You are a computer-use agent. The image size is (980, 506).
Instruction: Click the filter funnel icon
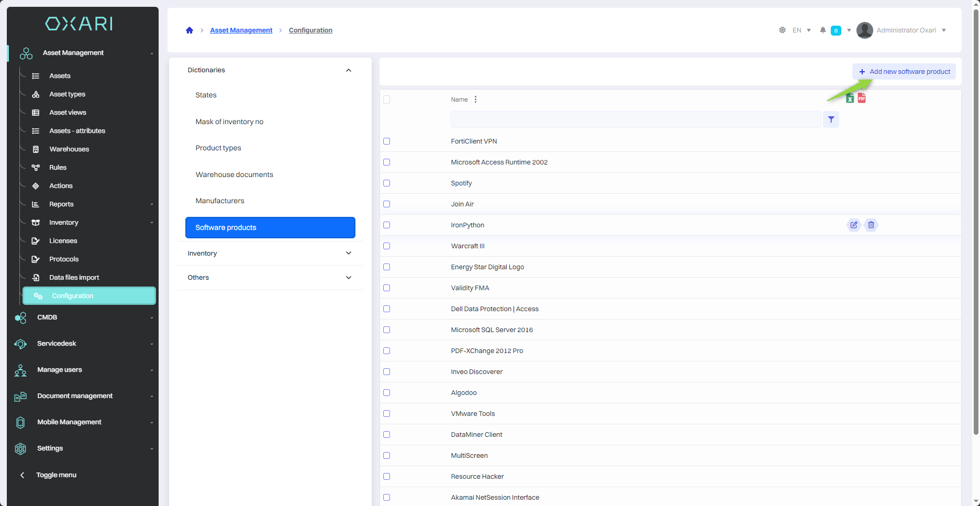point(831,119)
